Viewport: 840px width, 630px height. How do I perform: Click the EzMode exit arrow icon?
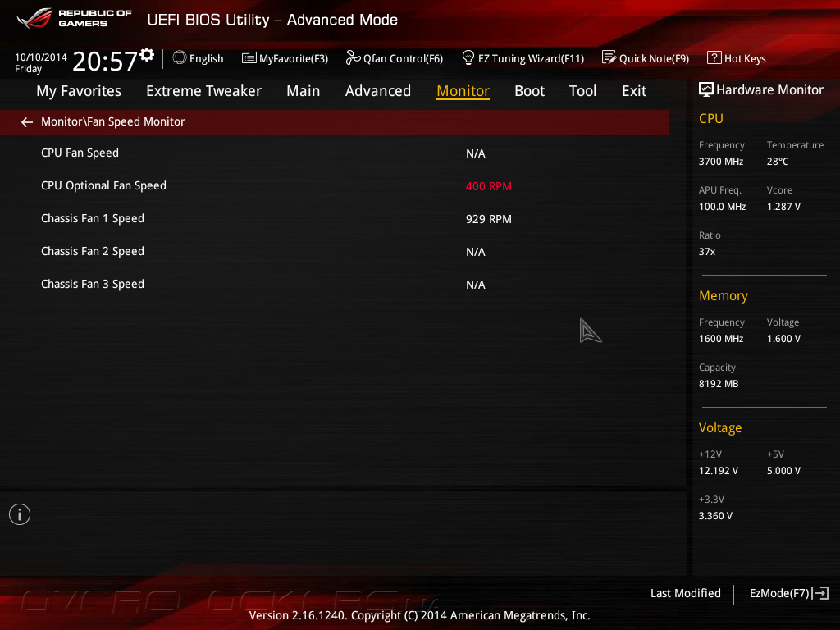pos(820,593)
